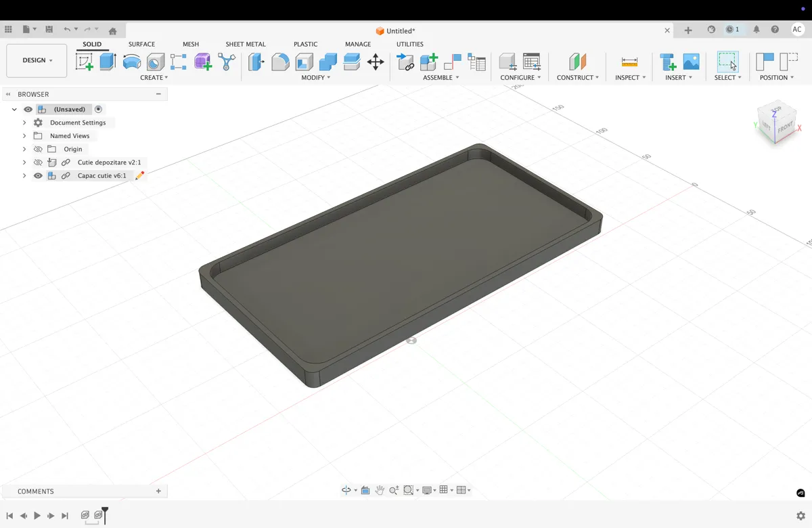Expand the Capac cutie v6:1 node

tap(24, 175)
